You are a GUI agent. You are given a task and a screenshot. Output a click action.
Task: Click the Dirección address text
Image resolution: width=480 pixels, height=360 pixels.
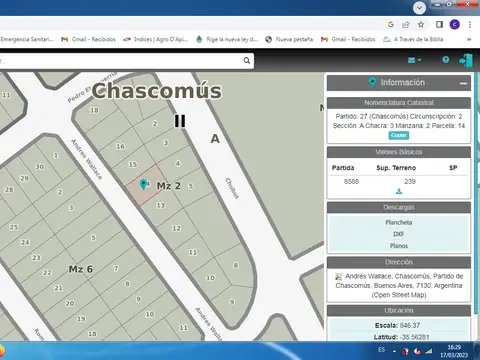399,285
